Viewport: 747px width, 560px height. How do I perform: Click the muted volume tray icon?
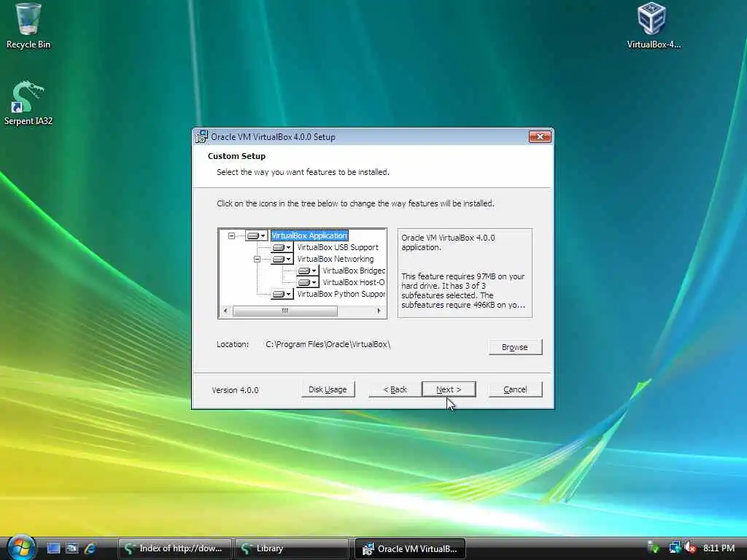690,548
